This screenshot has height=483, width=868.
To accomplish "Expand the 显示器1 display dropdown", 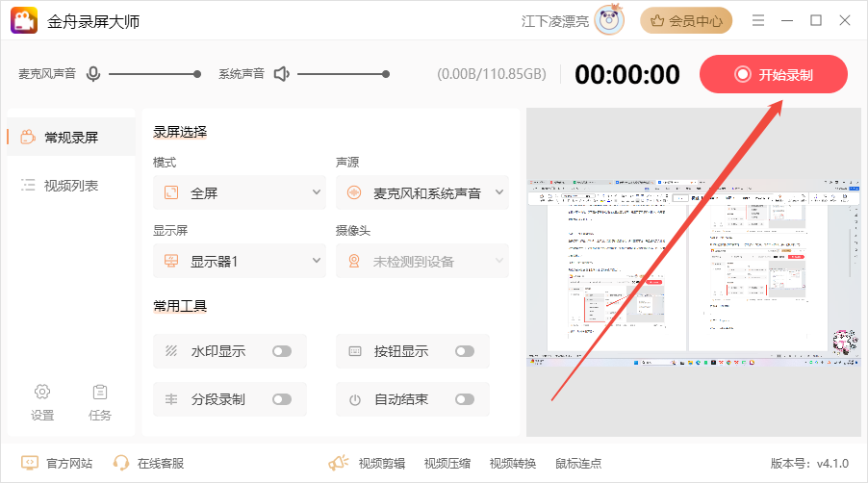I will click(x=240, y=261).
